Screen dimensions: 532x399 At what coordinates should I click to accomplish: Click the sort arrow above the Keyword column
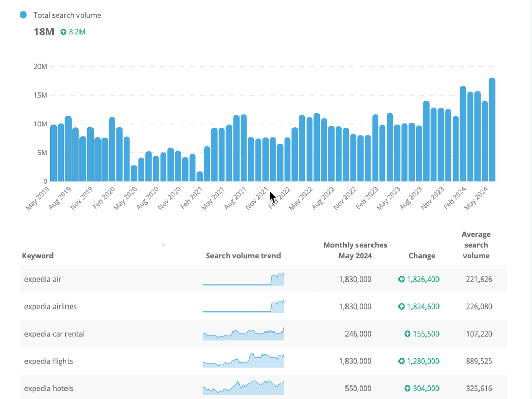click(164, 244)
